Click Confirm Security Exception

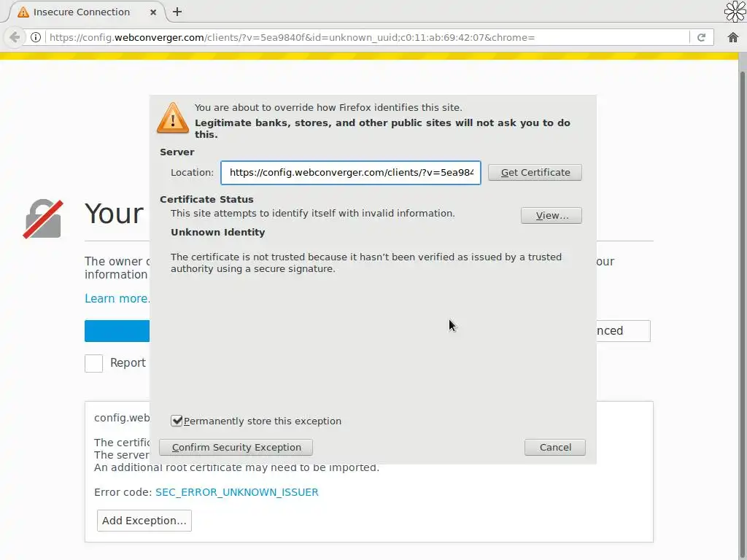tap(236, 447)
